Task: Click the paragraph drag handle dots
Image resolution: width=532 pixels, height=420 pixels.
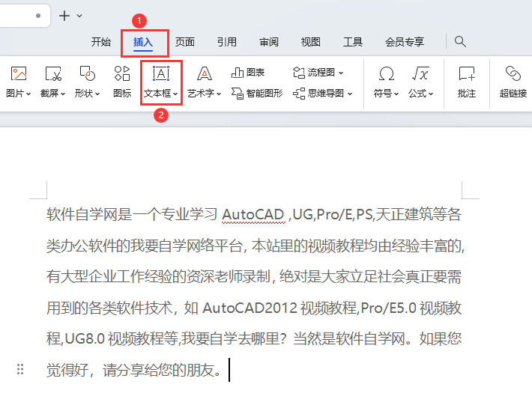Action: pyautogui.click(x=20, y=369)
